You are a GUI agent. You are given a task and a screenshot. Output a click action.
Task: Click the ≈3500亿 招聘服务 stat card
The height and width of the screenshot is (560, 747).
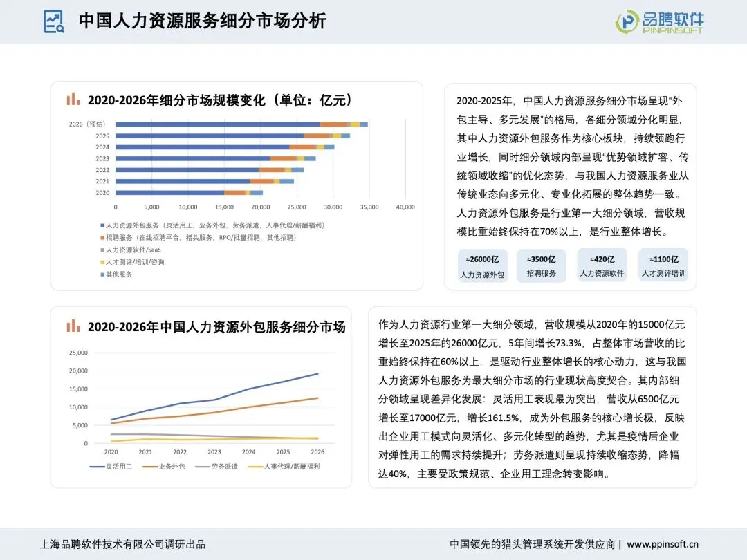coord(541,265)
